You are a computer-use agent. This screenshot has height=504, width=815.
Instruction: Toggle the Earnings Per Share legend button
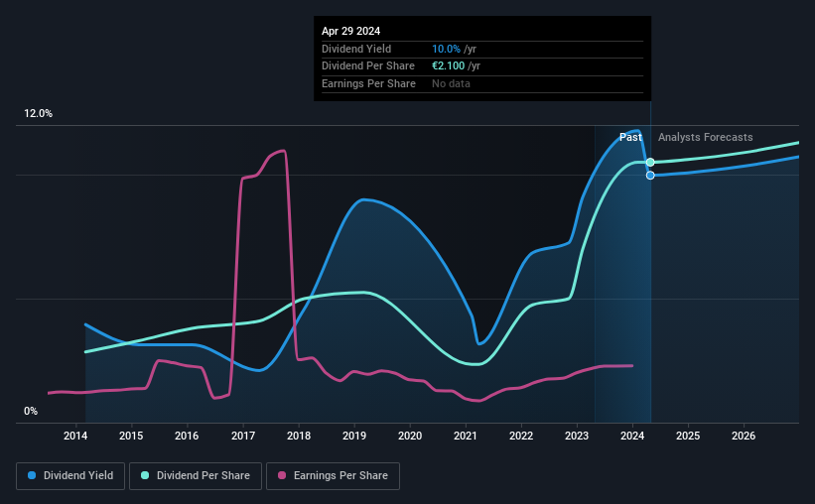tap(333, 476)
